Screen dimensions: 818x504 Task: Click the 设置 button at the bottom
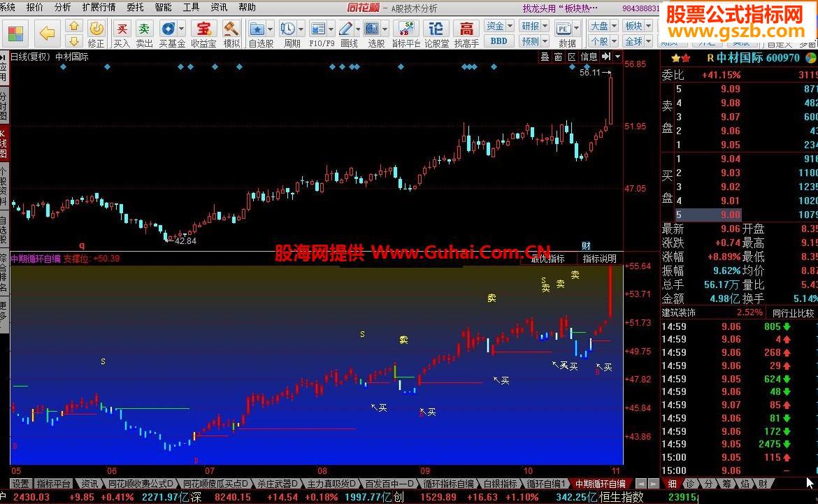tap(21, 484)
